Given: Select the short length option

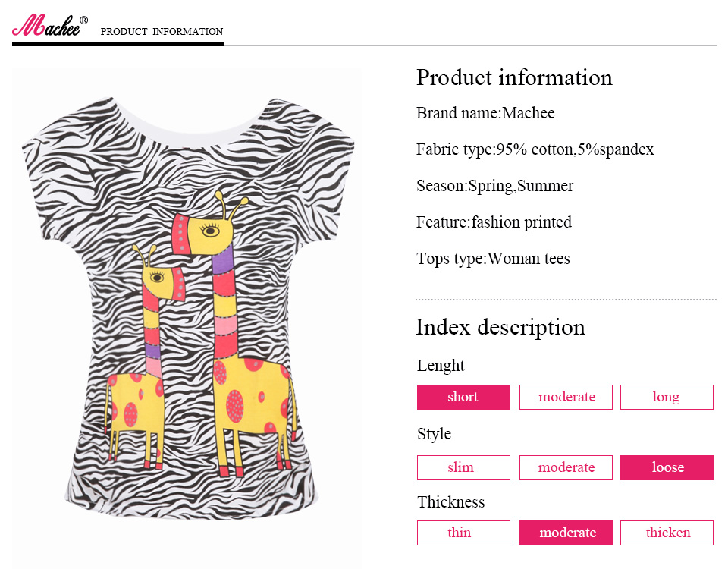Looking at the screenshot, I should 463,397.
